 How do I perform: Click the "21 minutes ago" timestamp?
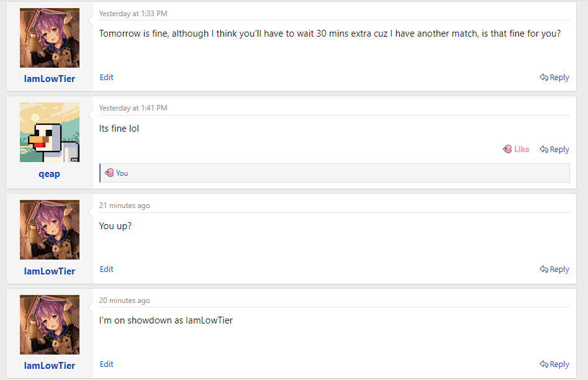(x=124, y=206)
